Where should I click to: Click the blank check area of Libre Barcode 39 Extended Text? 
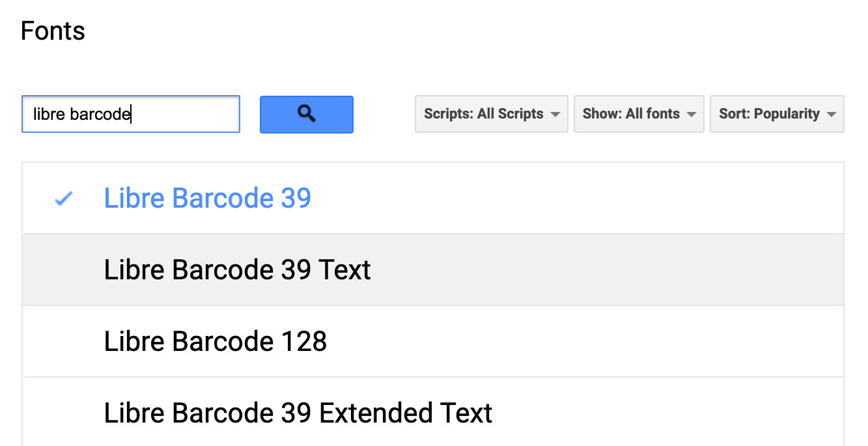(64, 413)
